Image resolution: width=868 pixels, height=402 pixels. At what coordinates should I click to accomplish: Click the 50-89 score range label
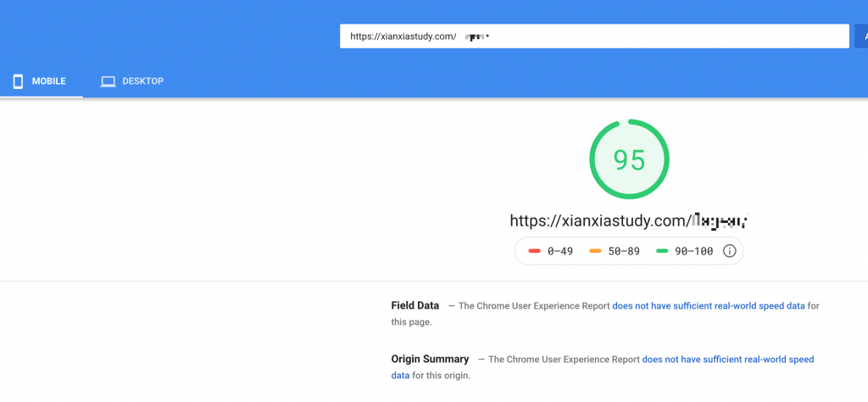coord(622,251)
